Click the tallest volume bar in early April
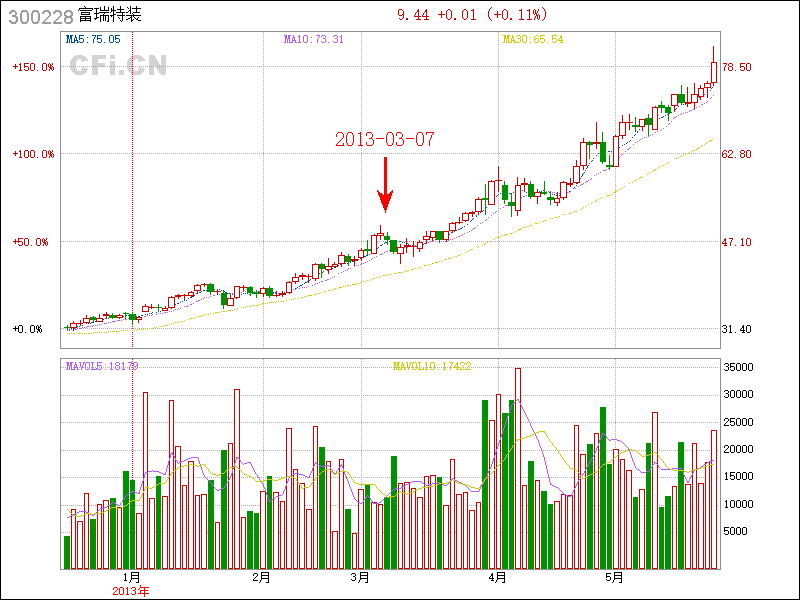The width and height of the screenshot is (800, 600). pyautogui.click(x=517, y=468)
